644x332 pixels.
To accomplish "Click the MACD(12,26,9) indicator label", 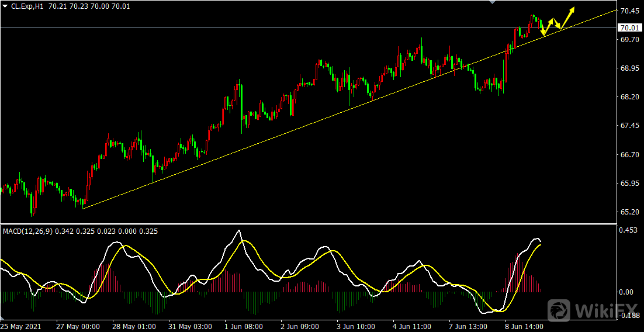I will click(x=27, y=231).
